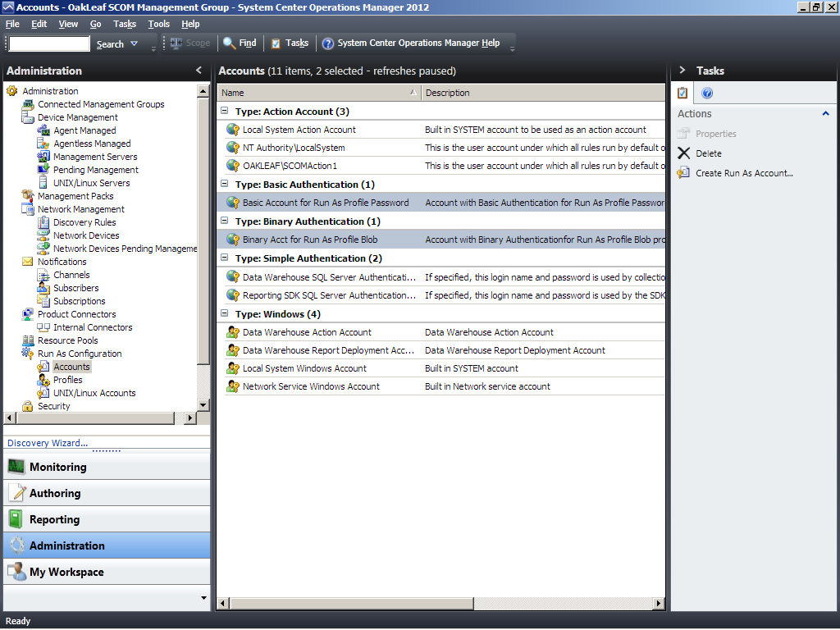Image resolution: width=840 pixels, height=630 pixels.
Task: Click the Agent Managed tree icon
Action: point(43,130)
